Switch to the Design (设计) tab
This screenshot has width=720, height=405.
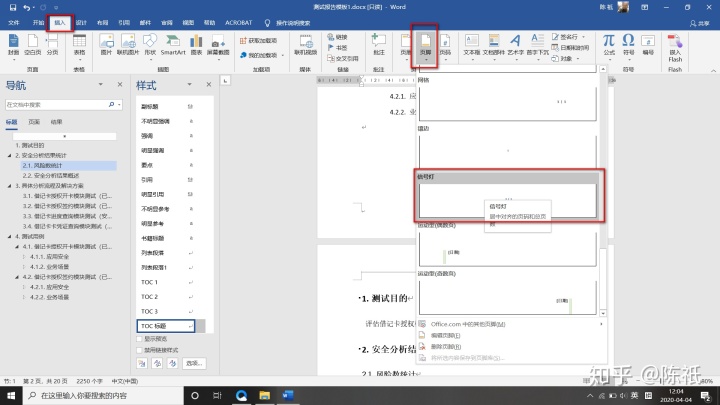[81, 22]
